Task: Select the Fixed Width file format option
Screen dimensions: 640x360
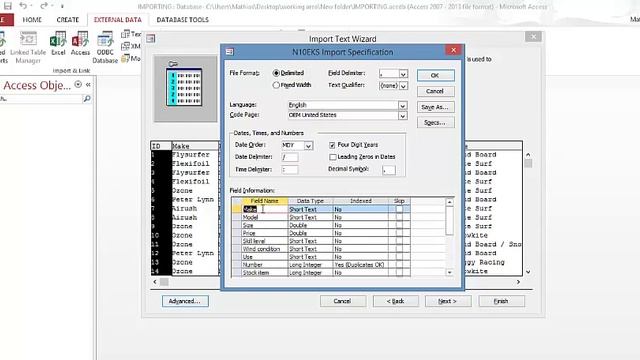Action: (276, 85)
